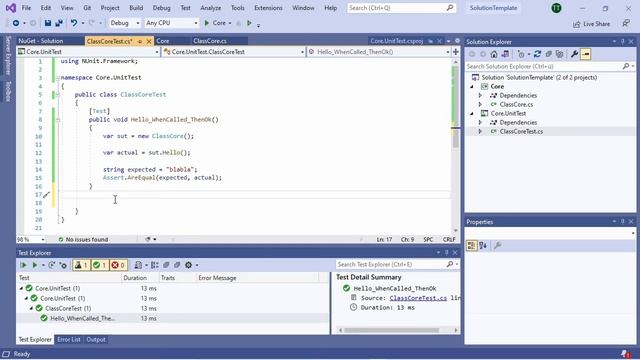
Task: Toggle Preview Selected Items in Solution Explorer
Action: pyautogui.click(x=586, y=54)
